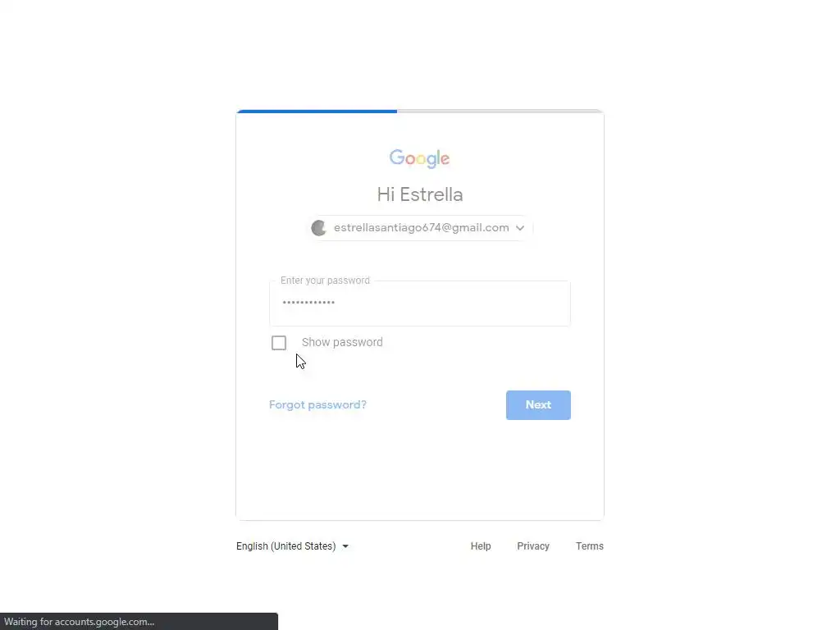
Task: Tick the Show password checkbox
Action: pos(279,343)
